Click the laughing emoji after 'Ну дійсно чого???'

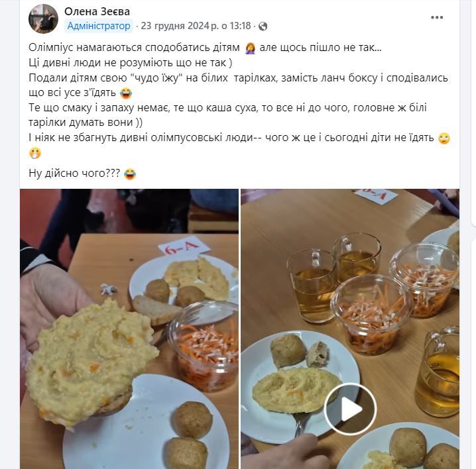click(x=130, y=174)
